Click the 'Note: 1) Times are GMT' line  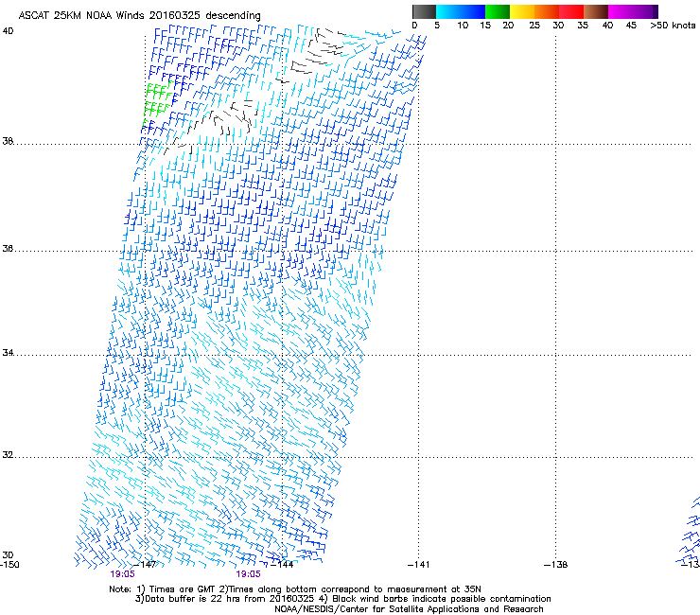pyautogui.click(x=295, y=589)
